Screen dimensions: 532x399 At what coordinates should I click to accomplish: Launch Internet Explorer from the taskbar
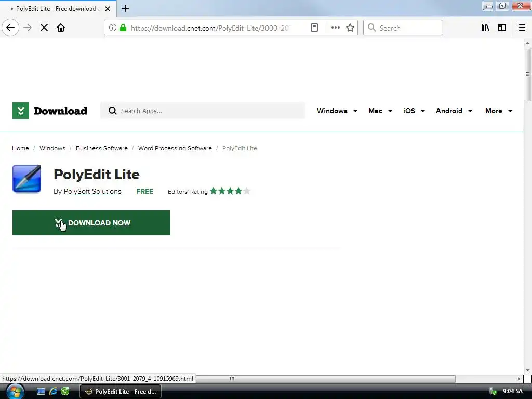53,392
